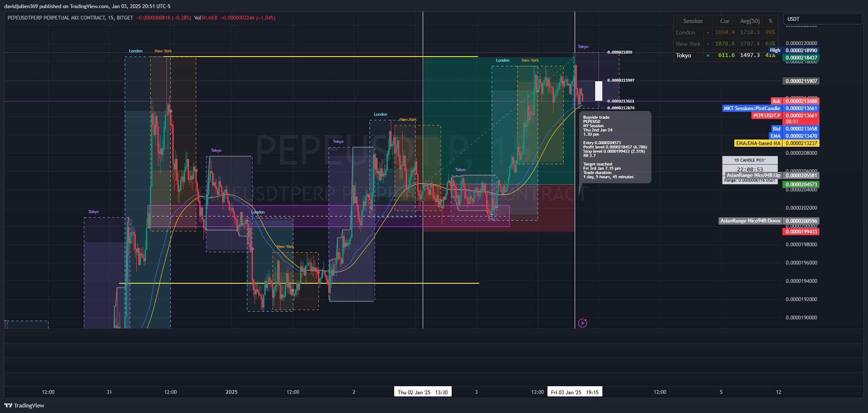Click the purple lightning bolt event icon
This screenshot has height=413, width=868.
[x=583, y=323]
